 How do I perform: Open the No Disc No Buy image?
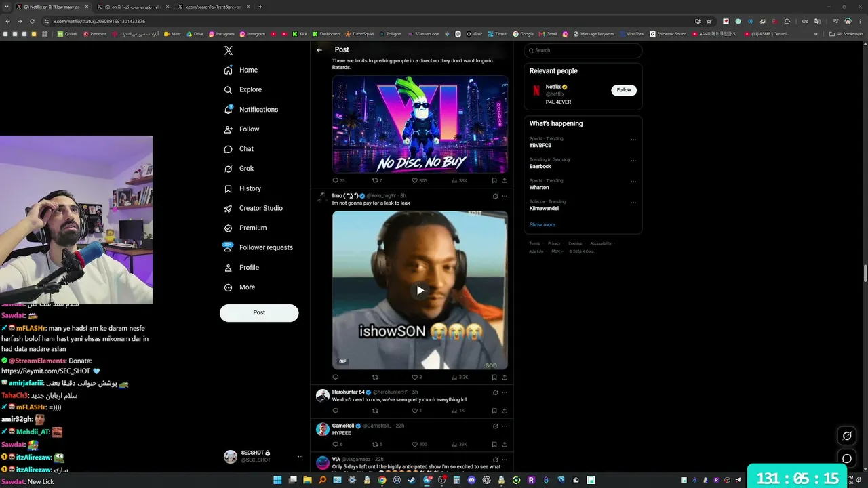point(420,124)
